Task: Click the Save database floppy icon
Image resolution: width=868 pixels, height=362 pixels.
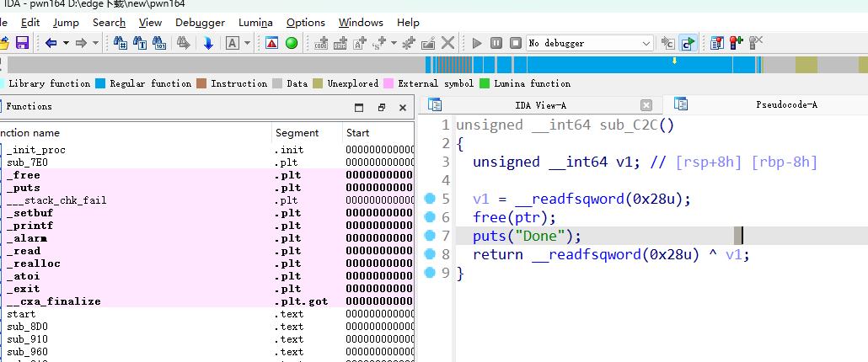Action: tap(22, 43)
